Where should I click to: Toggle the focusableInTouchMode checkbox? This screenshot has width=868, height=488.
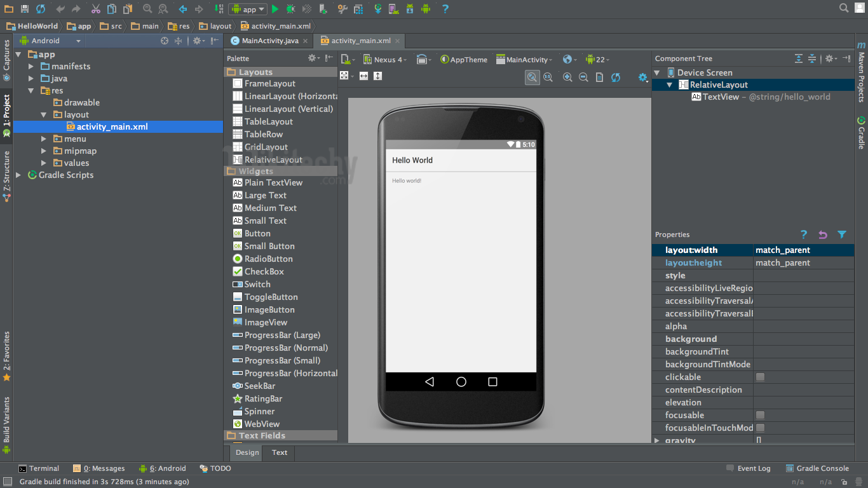tap(760, 428)
